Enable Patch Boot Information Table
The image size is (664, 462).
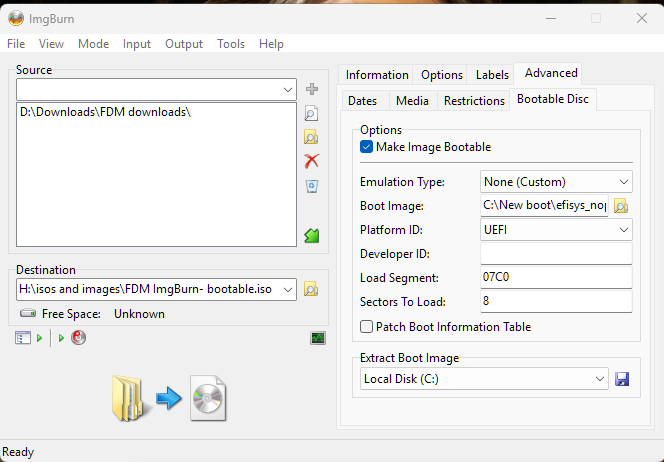366,327
